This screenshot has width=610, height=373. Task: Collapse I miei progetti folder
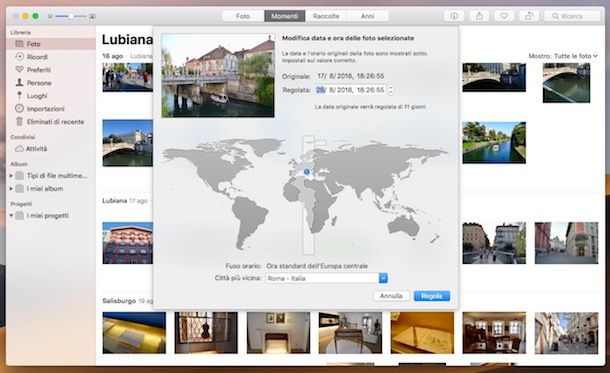[11, 215]
